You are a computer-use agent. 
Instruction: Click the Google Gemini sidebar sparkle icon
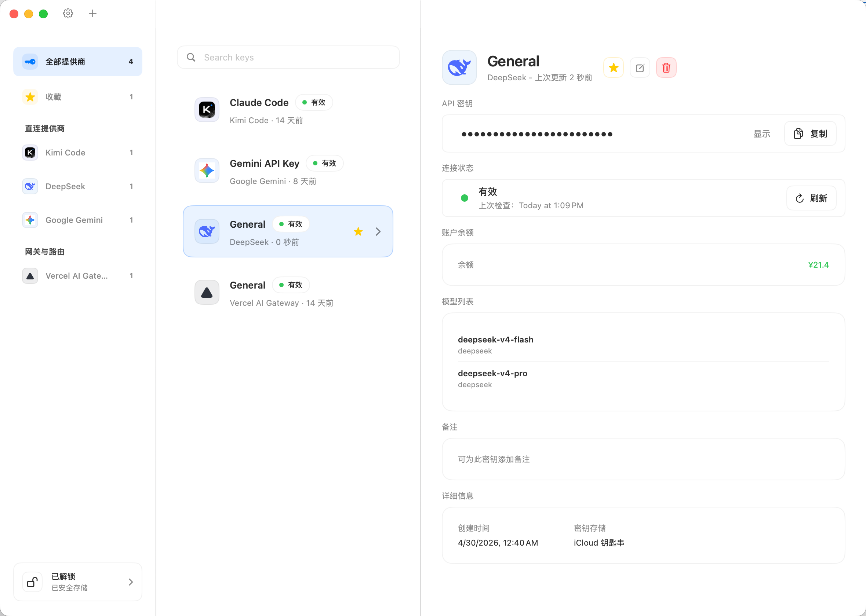[x=30, y=220]
